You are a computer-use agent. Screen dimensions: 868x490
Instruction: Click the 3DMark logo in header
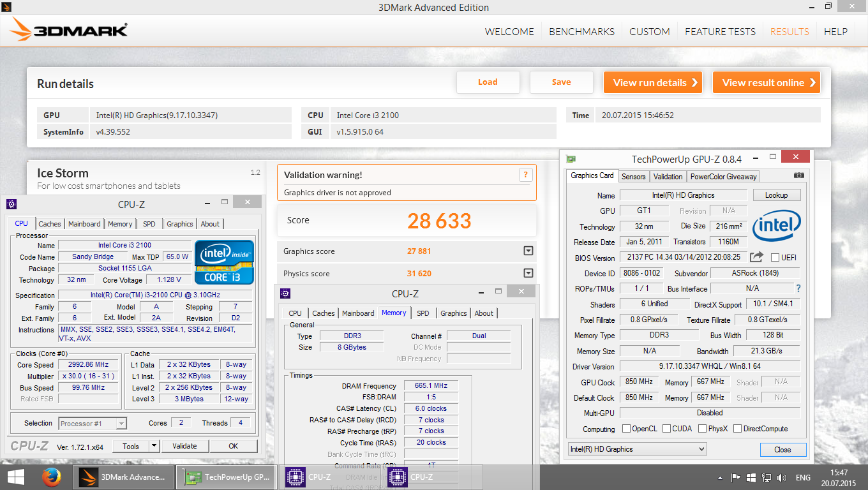click(69, 29)
